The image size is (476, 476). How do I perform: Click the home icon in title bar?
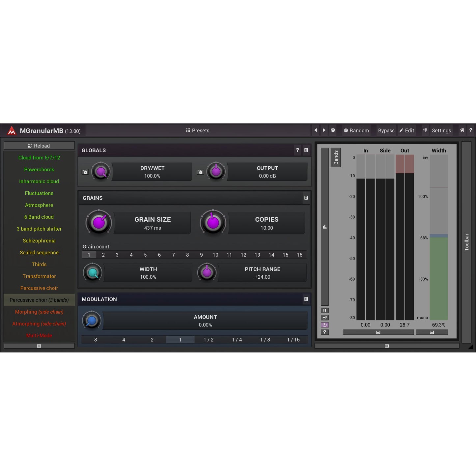click(x=462, y=130)
